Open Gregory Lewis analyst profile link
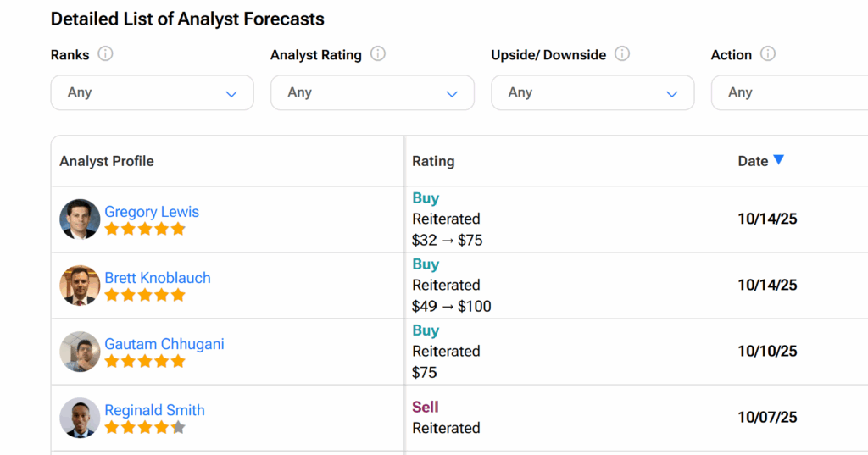This screenshot has height=455, width=868. pos(152,212)
